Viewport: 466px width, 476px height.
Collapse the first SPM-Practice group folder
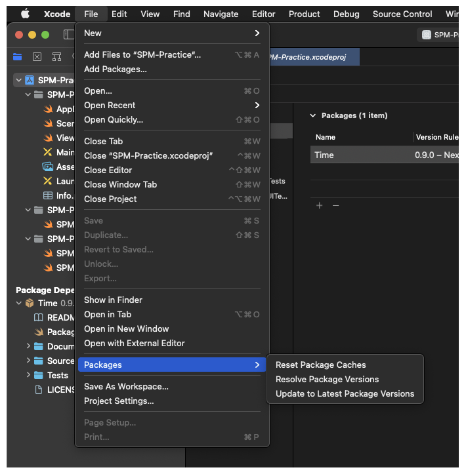pyautogui.click(x=28, y=94)
